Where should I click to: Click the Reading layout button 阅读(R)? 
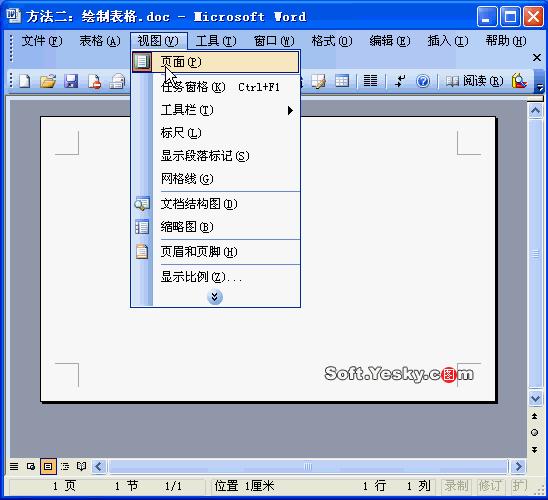[x=474, y=81]
